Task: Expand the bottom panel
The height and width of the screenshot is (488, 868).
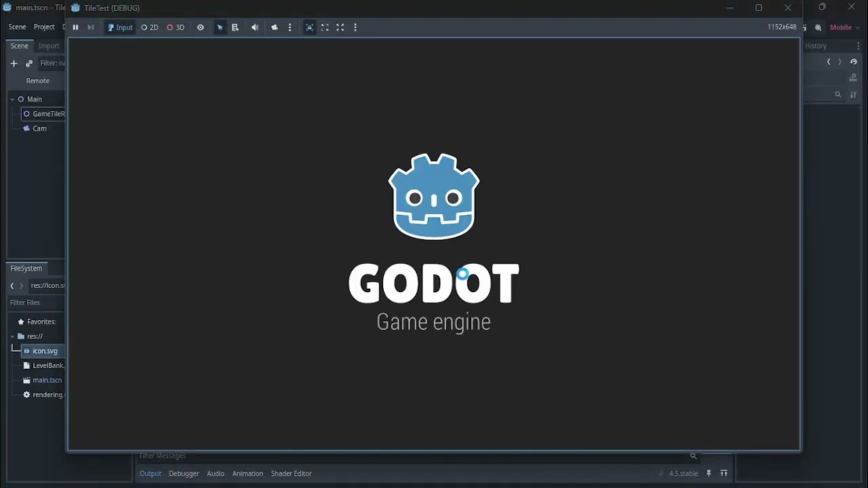Action: pos(724,474)
